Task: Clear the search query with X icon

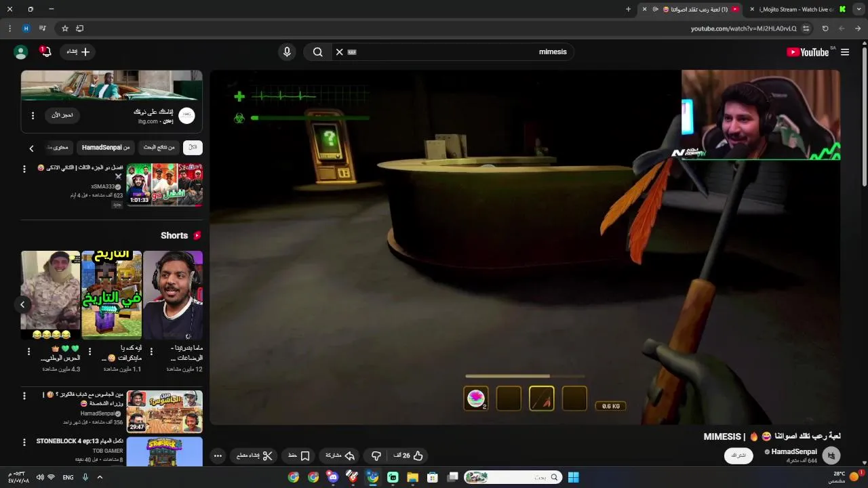Action: [x=340, y=52]
